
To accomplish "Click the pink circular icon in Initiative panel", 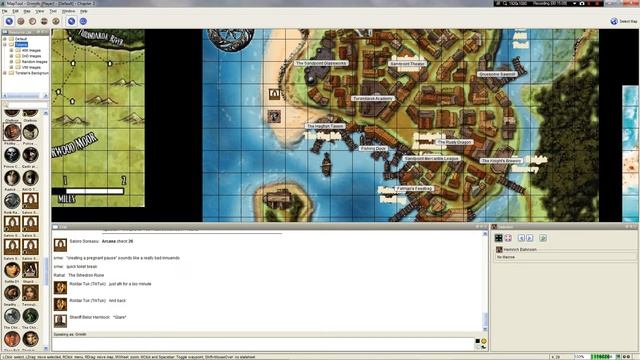I will pyautogui.click(x=508, y=238).
